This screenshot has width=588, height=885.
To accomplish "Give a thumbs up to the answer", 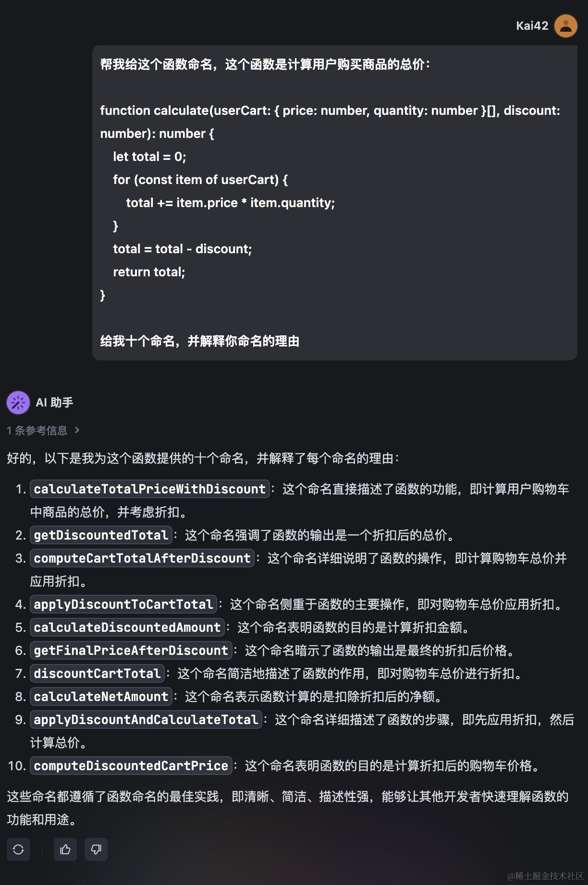I will 65,849.
